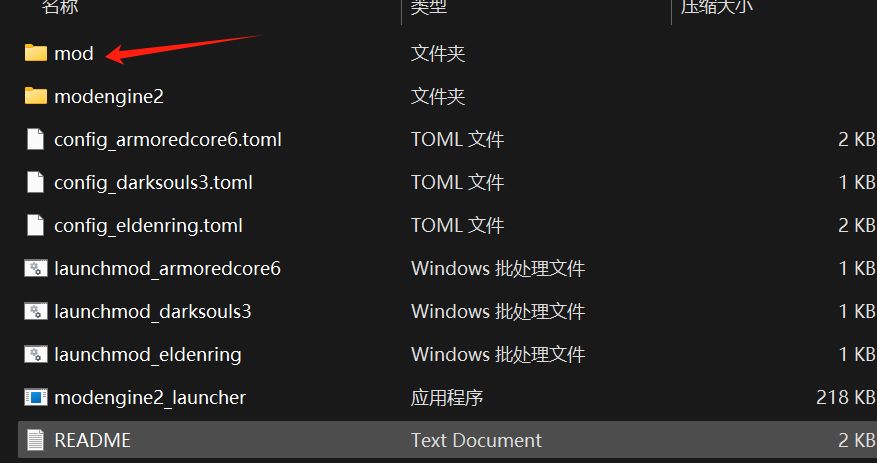The width and height of the screenshot is (877, 463).
Task: Click the config_darksouls3.toml file icon
Action: (36, 182)
